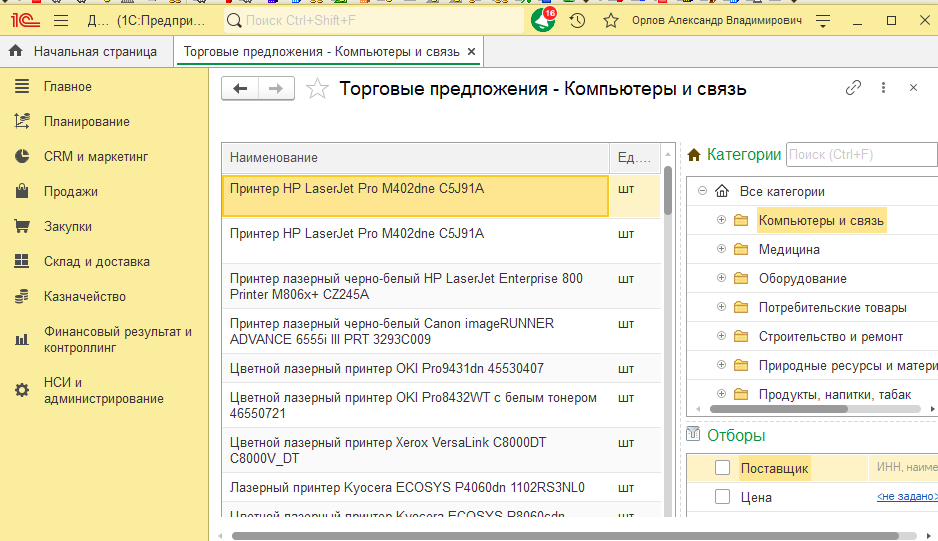Expand the Продукты, напитки, табак category
Viewport: 938px width, 541px height.
pyautogui.click(x=721, y=394)
